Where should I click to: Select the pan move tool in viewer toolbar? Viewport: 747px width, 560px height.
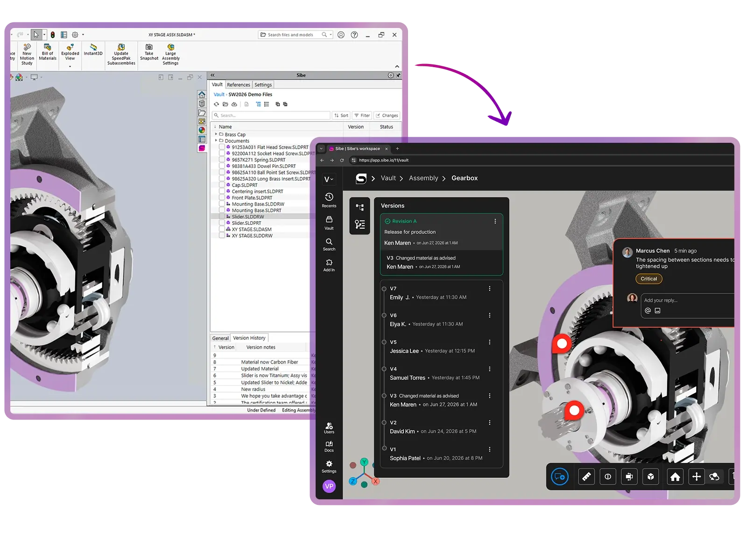point(697,476)
